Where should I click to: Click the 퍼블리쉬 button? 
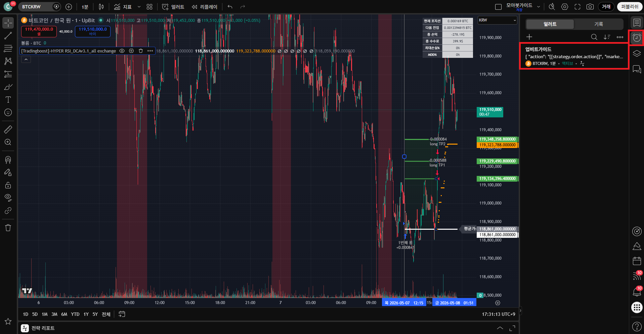(630, 7)
